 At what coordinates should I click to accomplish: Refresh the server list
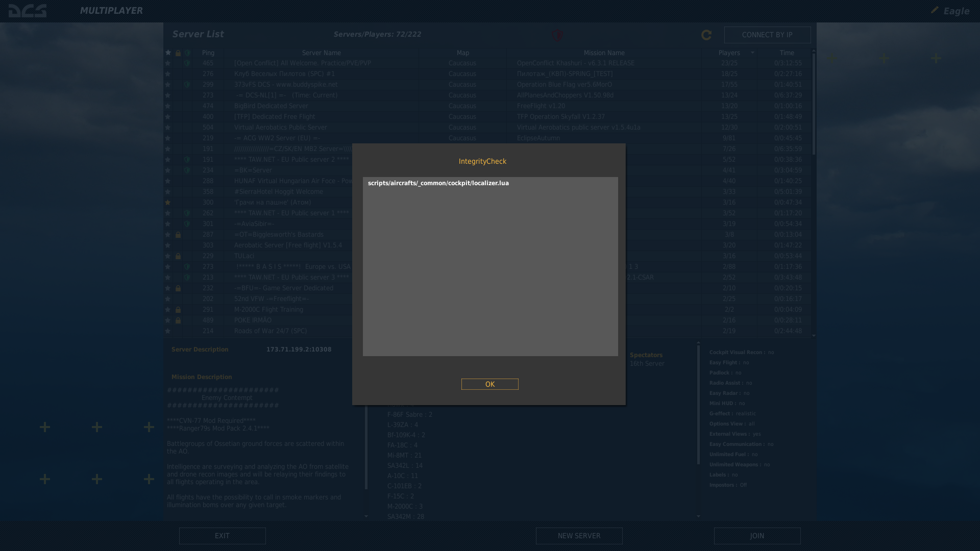click(706, 35)
